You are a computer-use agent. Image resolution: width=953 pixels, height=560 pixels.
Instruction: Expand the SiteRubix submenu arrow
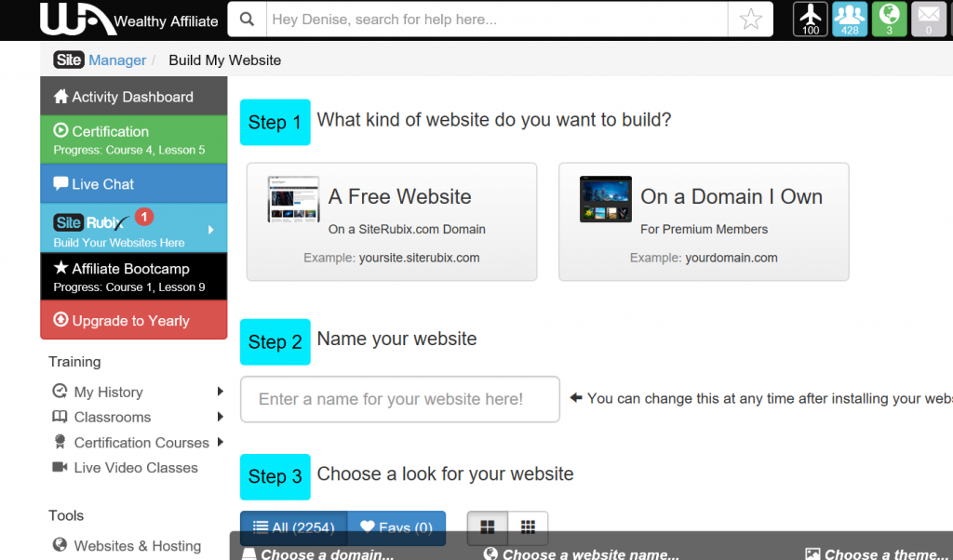point(211,230)
